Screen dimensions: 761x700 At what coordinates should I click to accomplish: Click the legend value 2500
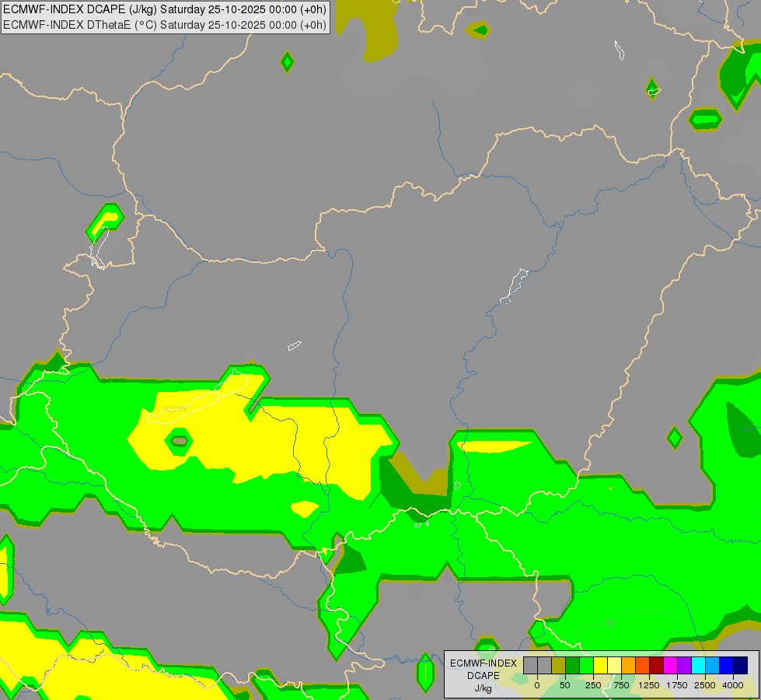tap(705, 685)
